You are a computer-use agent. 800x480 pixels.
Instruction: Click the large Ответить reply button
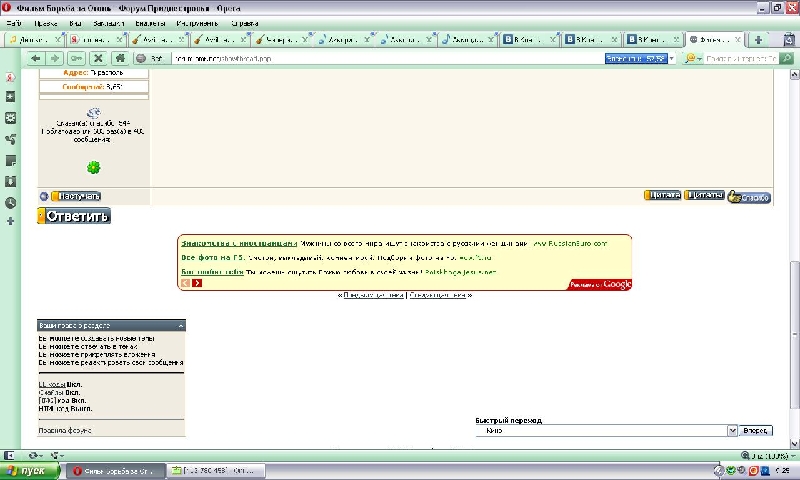click(74, 216)
